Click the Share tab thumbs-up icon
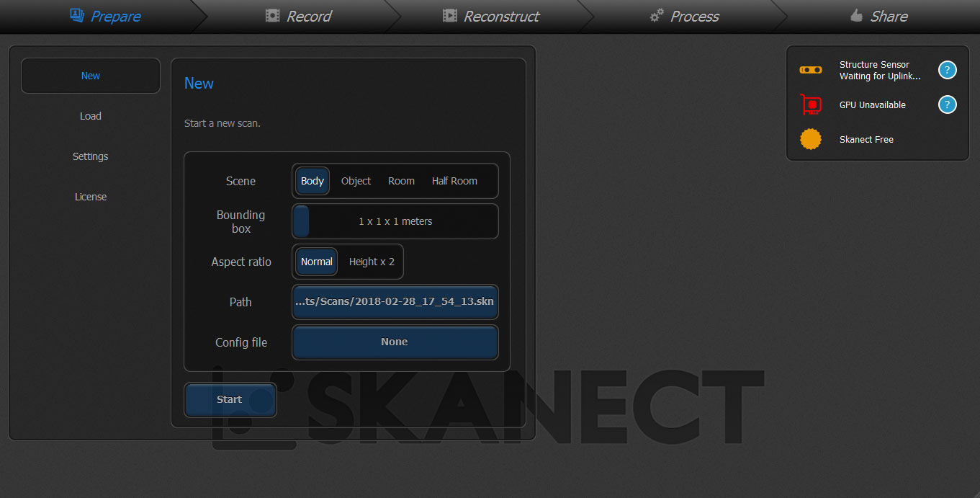The height and width of the screenshot is (498, 980). [856, 15]
